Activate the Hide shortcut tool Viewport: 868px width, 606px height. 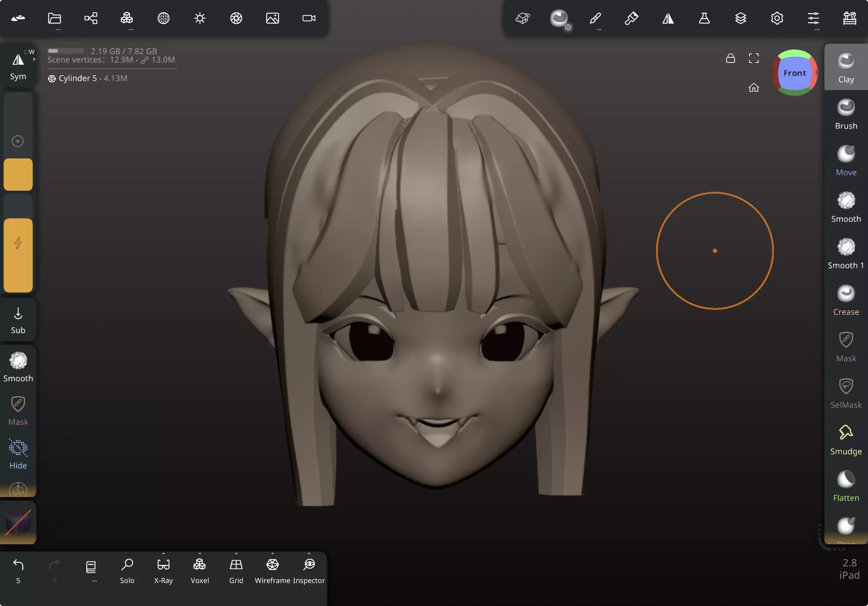pos(18,454)
